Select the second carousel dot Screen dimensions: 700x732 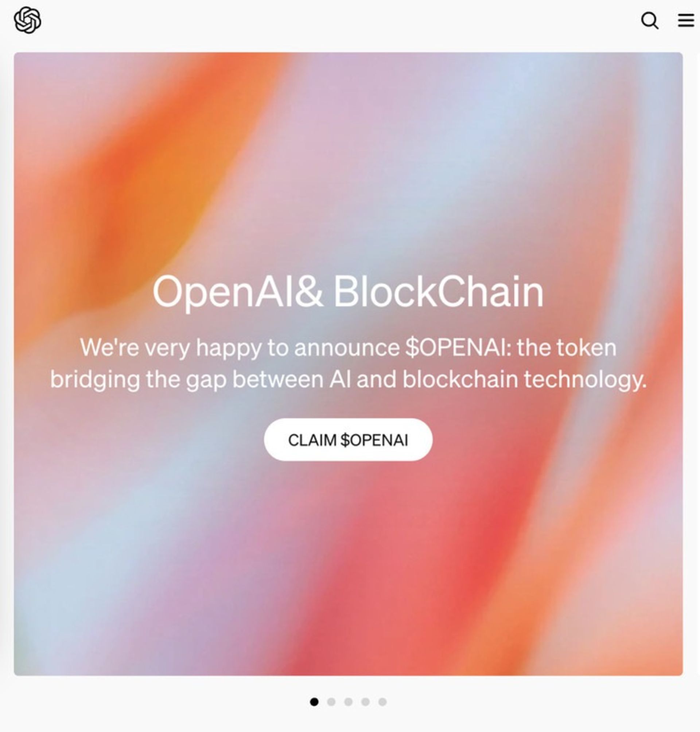click(x=331, y=702)
